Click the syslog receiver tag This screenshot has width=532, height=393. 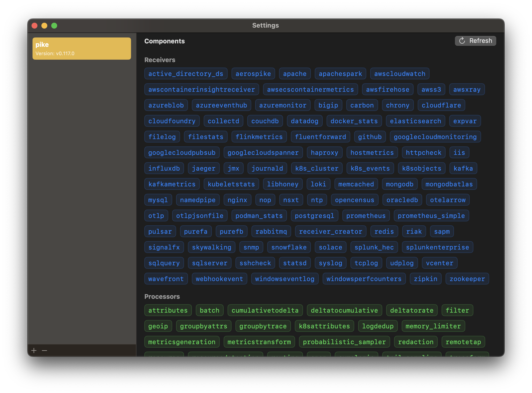pos(331,263)
